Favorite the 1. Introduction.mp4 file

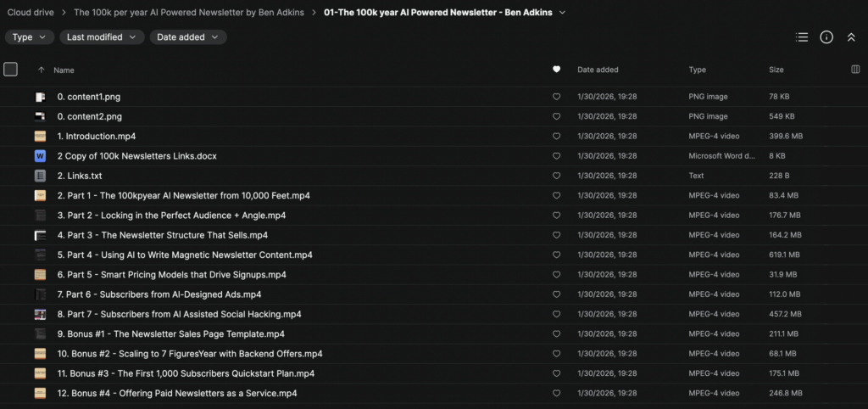tap(556, 137)
